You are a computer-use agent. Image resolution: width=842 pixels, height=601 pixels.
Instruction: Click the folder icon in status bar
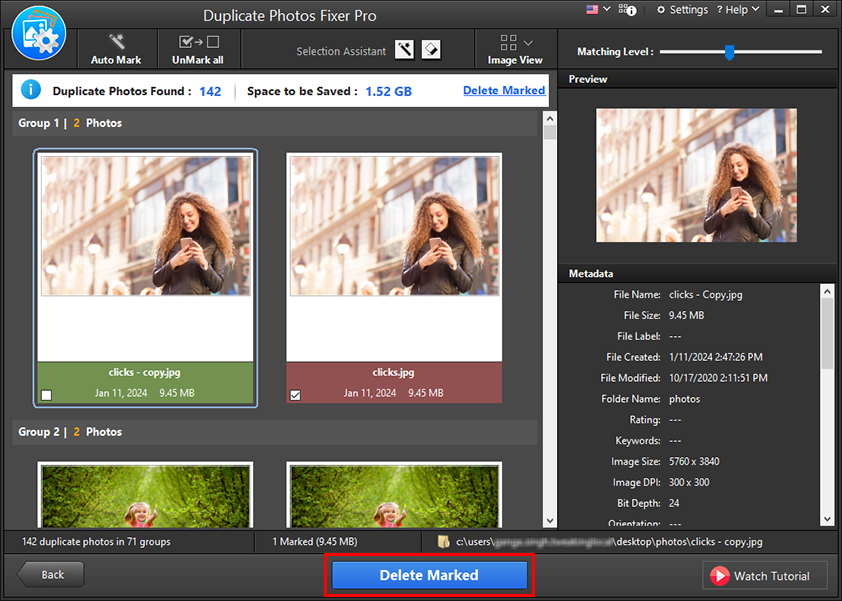pyautogui.click(x=443, y=541)
